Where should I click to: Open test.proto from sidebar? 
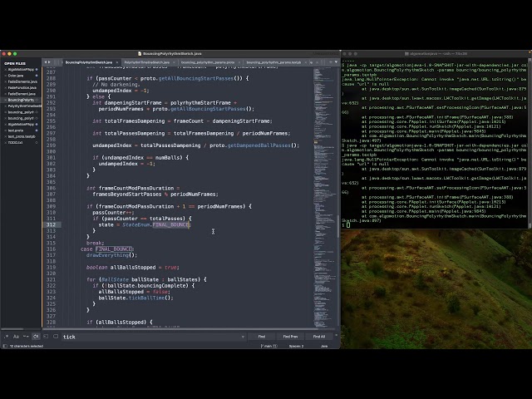coord(16,131)
